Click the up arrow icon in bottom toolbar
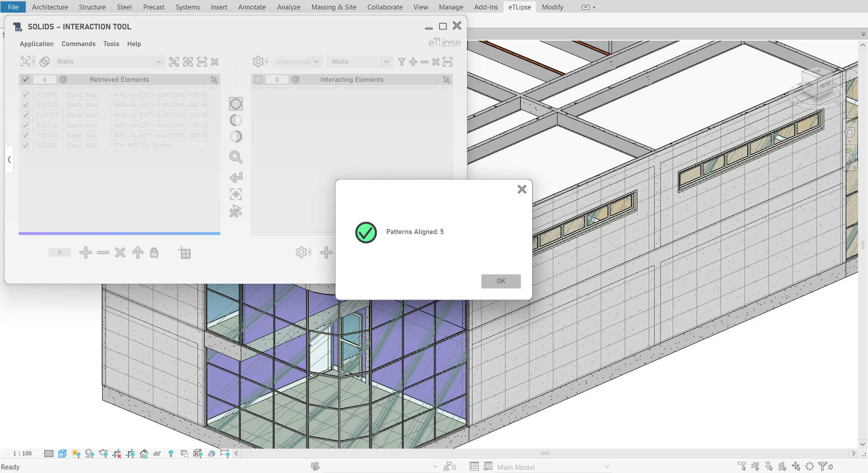The image size is (868, 473). coord(137,253)
